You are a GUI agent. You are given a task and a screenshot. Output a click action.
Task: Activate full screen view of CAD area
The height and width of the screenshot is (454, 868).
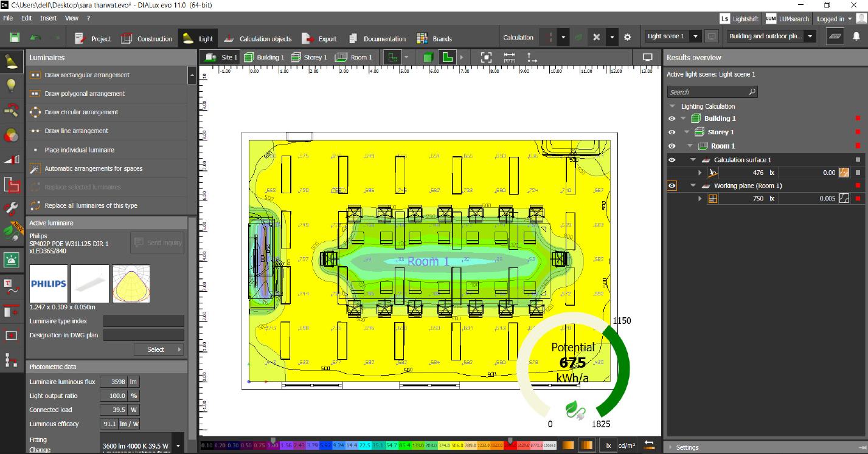tap(486, 57)
